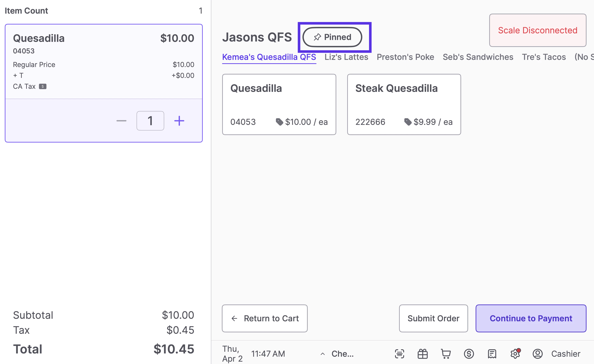Add Steak Quesadilla item tile

404,104
